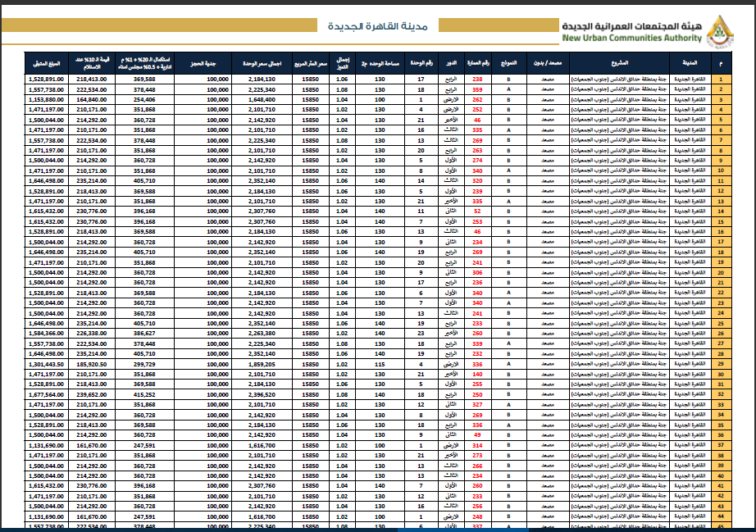The image size is (756, 532).
Task: Select the 'سعر المتر المربع' column header
Action: tap(311, 63)
